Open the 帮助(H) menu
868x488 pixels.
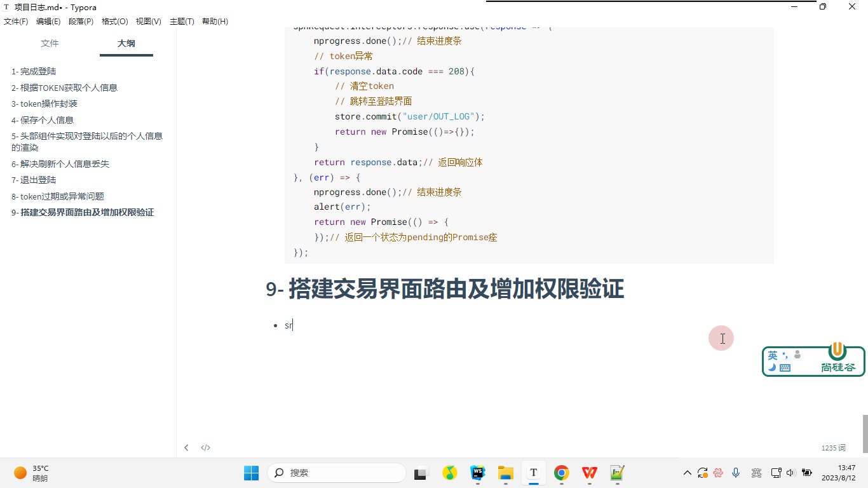215,22
